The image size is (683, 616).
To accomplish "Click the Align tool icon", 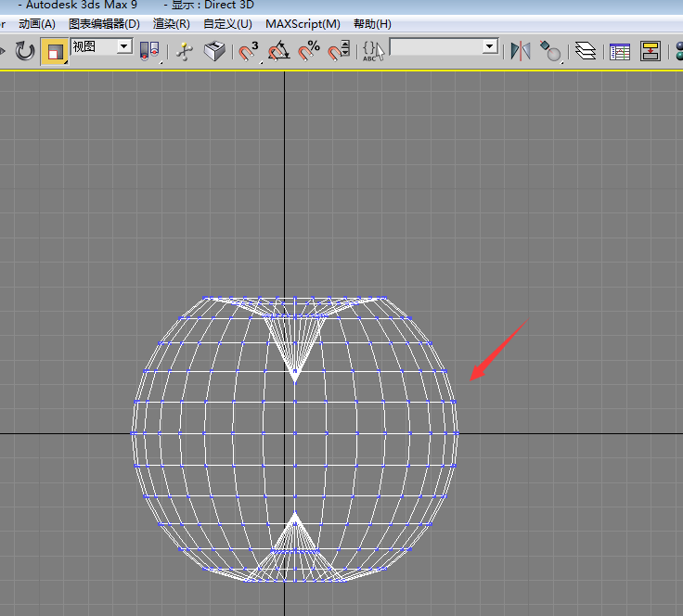I will click(550, 51).
